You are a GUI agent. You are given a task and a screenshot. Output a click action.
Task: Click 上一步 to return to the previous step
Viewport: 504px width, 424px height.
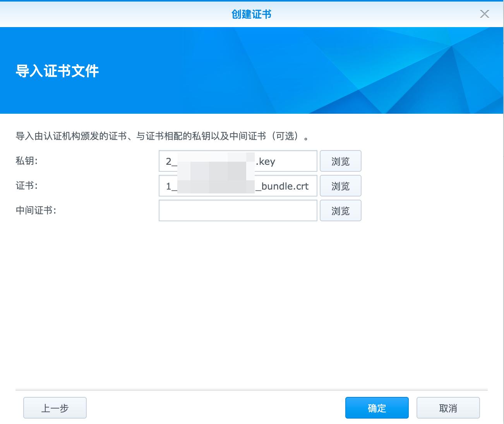tap(55, 407)
